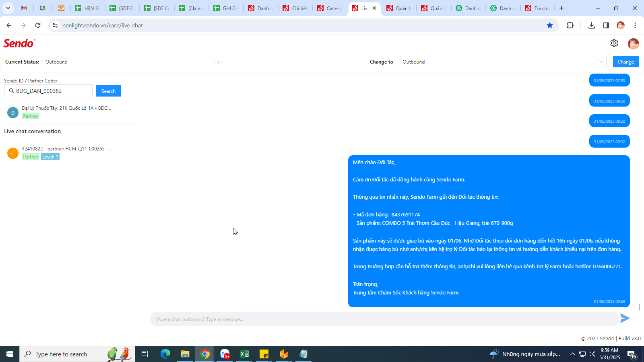The image size is (644, 362).
Task: Open conversation #2410822 partner HCM_Q11_000265
Action: (x=70, y=153)
